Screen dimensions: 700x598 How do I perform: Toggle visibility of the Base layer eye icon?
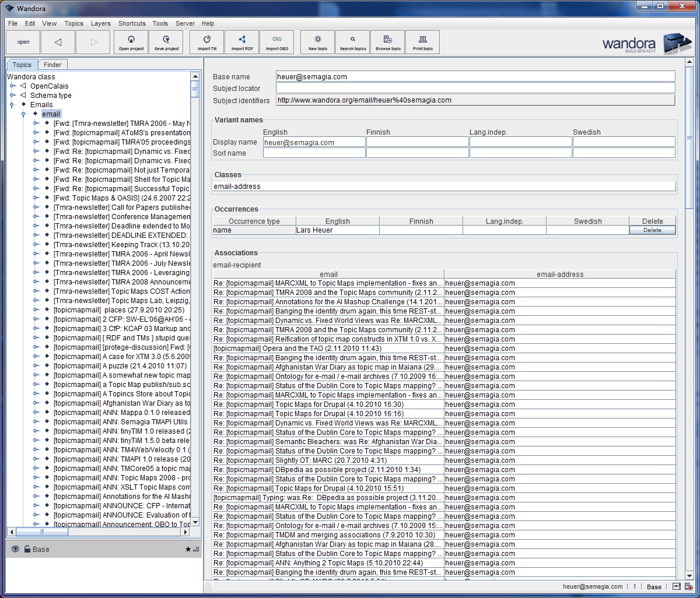pyautogui.click(x=15, y=549)
